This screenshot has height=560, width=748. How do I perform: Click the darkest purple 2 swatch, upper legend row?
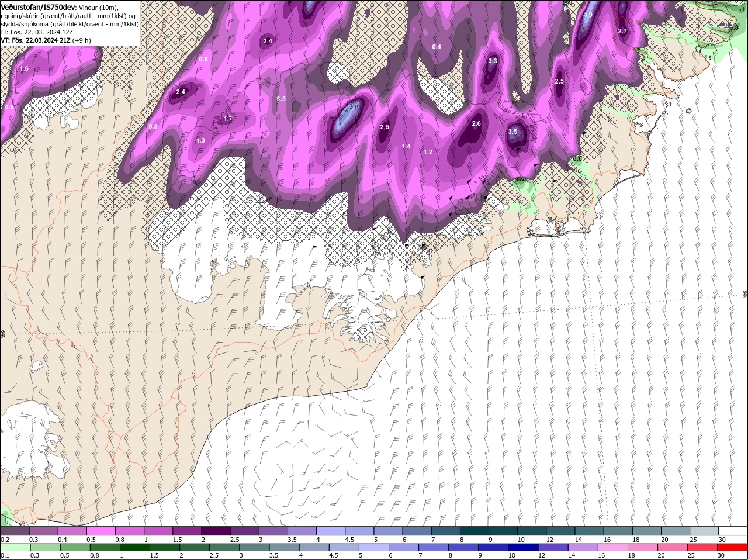216,531
